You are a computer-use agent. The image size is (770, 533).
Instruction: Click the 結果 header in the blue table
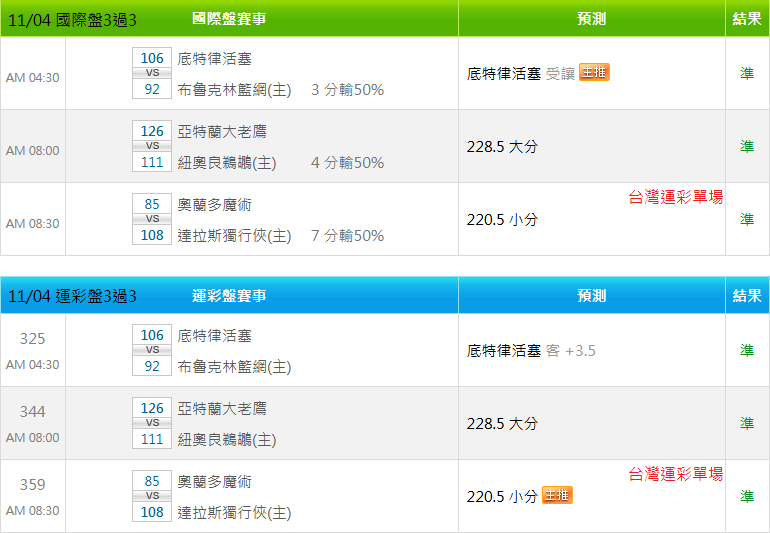pos(747,295)
